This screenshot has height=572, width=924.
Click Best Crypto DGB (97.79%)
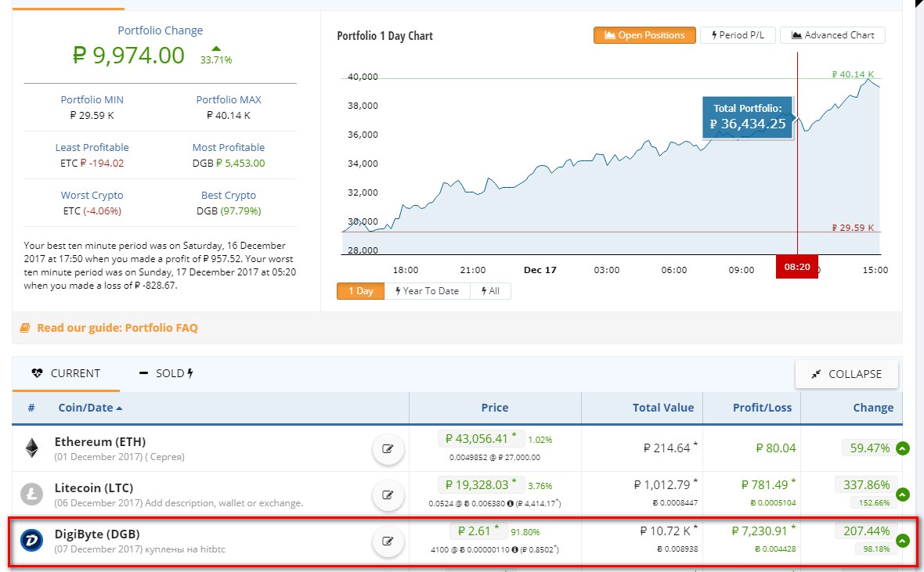(229, 211)
